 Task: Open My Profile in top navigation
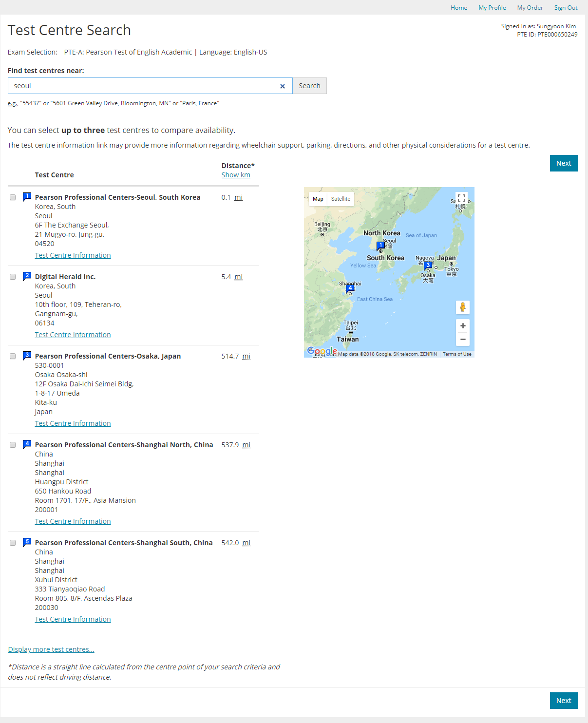pos(492,8)
